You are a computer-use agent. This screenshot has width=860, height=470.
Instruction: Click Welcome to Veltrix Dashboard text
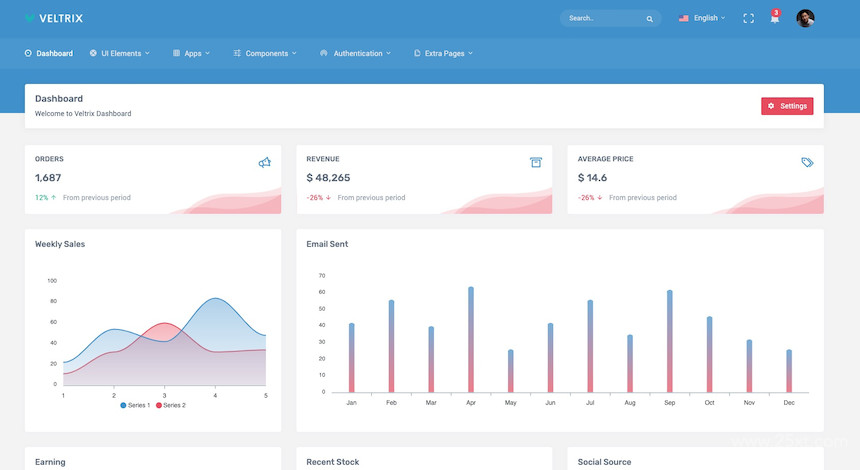click(83, 114)
